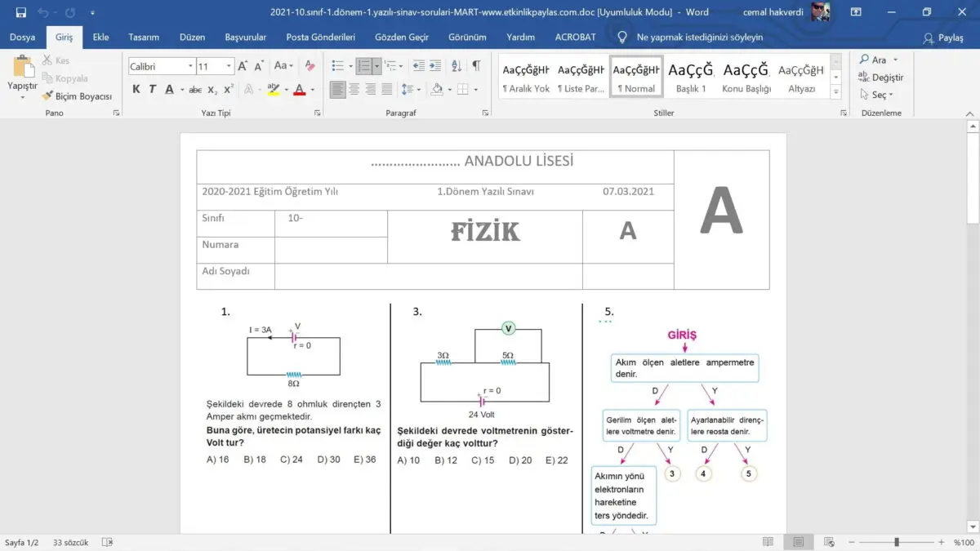The width and height of the screenshot is (980, 551).
Task: Expand the styles gallery More arrow
Action: pos(835,92)
